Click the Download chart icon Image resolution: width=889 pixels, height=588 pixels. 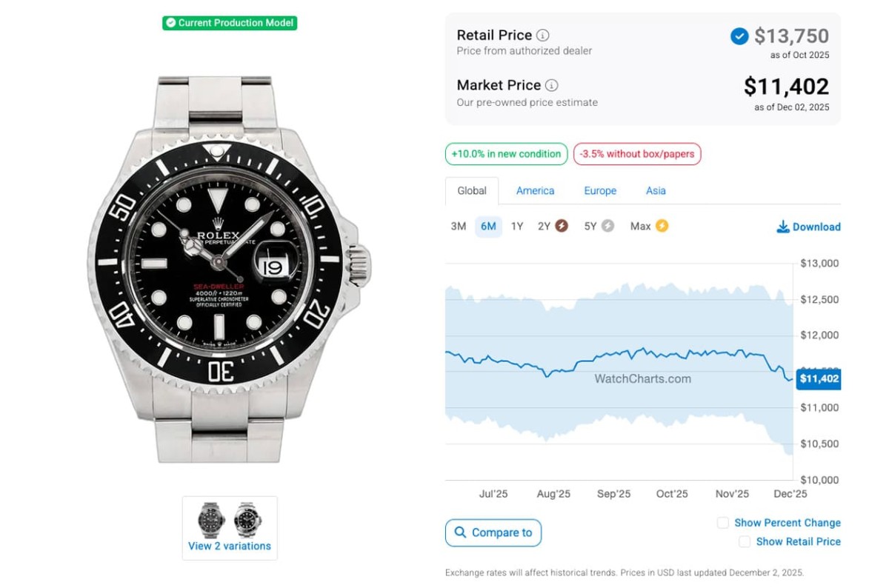[782, 227]
